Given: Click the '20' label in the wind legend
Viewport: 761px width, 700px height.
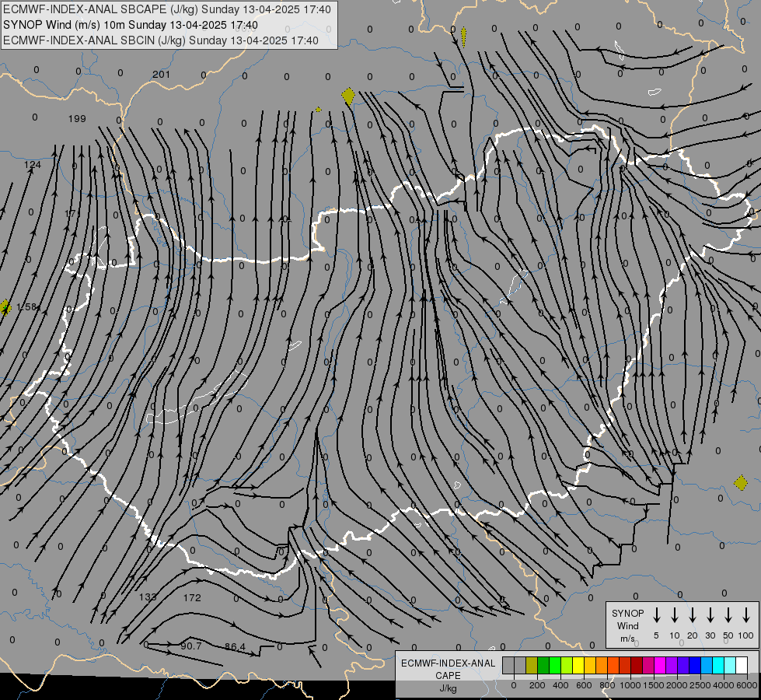Looking at the screenshot, I should pos(693,635).
